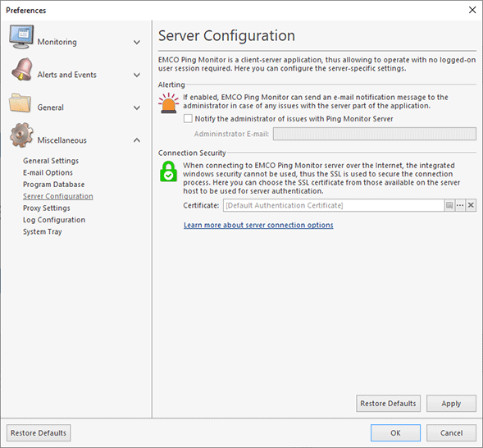Select the Alerts and Events category label
This screenshot has height=448, width=483.
pyautogui.click(x=67, y=75)
